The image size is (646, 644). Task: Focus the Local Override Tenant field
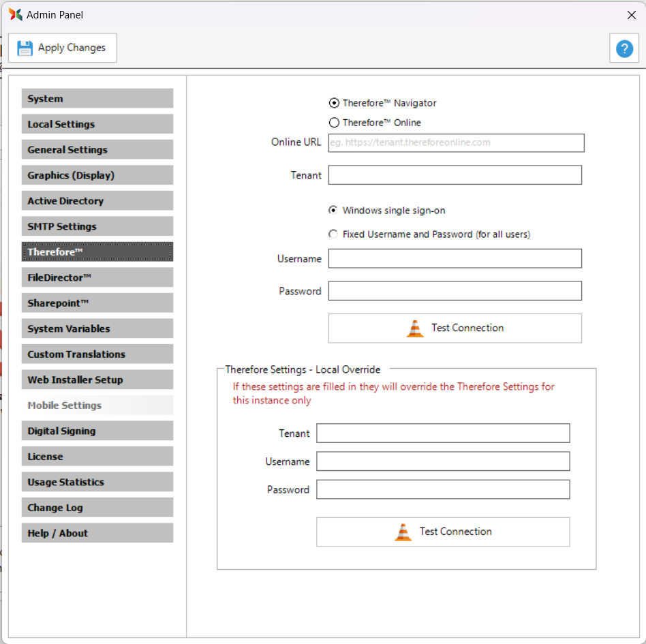(x=443, y=433)
